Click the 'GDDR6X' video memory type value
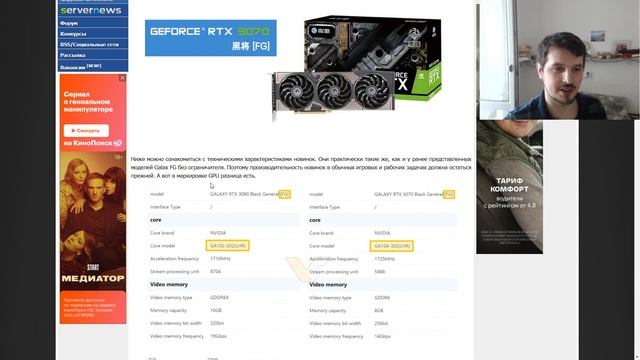This screenshot has height=360, width=640. pyautogui.click(x=219, y=298)
